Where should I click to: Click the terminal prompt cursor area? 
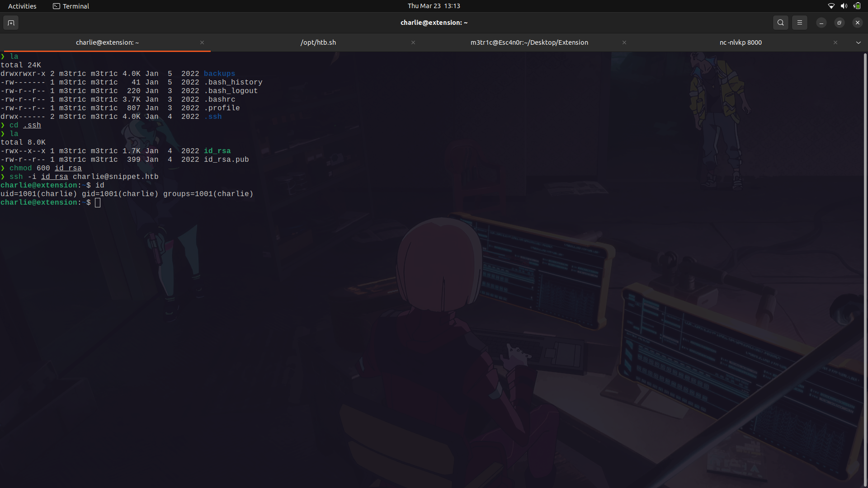[97, 202]
